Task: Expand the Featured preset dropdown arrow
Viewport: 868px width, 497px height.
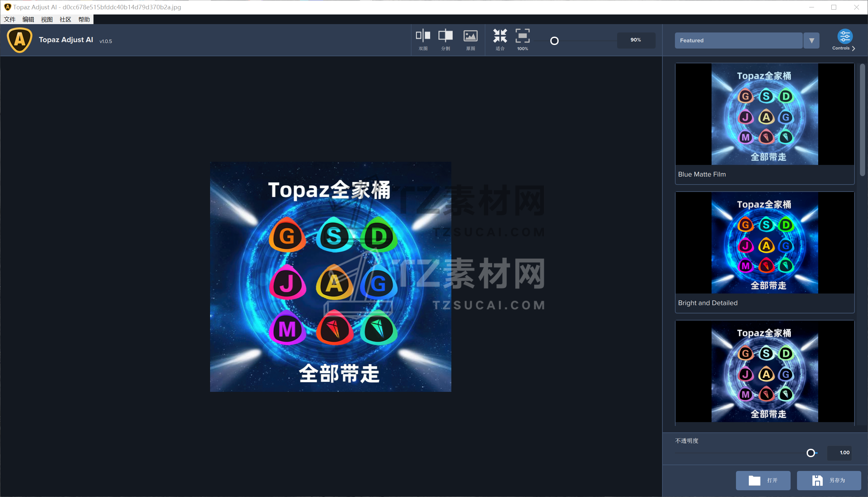Action: click(811, 41)
